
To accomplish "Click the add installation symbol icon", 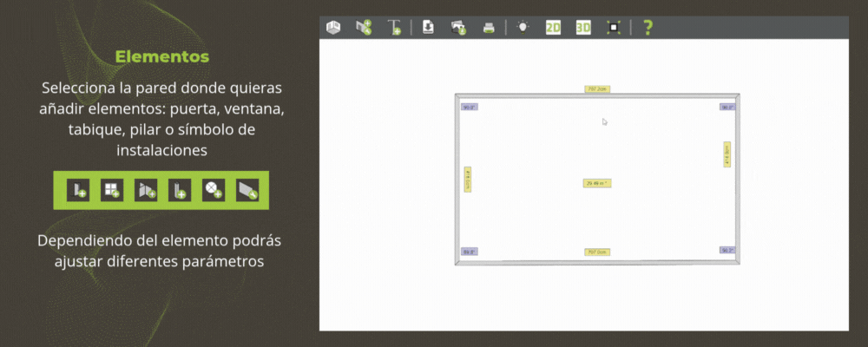I will click(x=213, y=190).
